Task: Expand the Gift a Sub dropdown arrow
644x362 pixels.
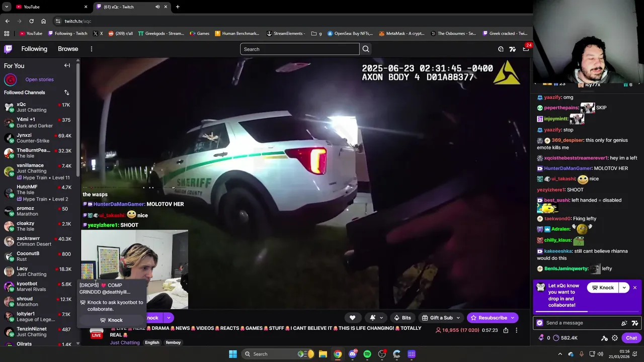Action: click(x=458, y=318)
